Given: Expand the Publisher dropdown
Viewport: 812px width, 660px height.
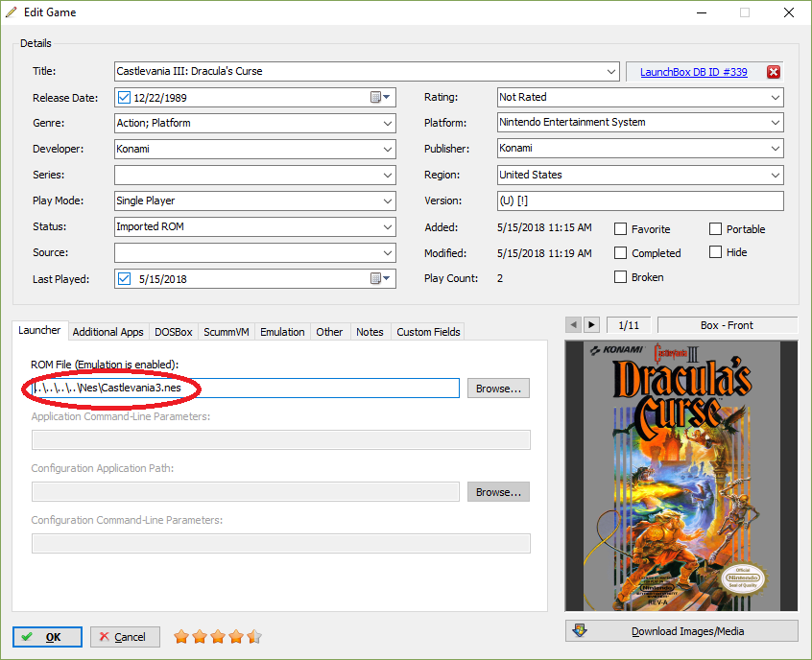Looking at the screenshot, I should coord(776,149).
